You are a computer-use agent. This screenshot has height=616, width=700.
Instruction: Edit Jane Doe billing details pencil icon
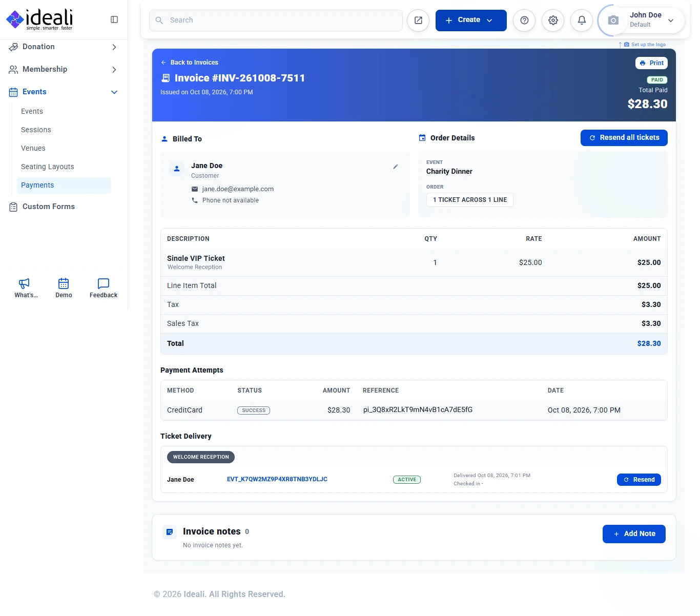point(396,167)
